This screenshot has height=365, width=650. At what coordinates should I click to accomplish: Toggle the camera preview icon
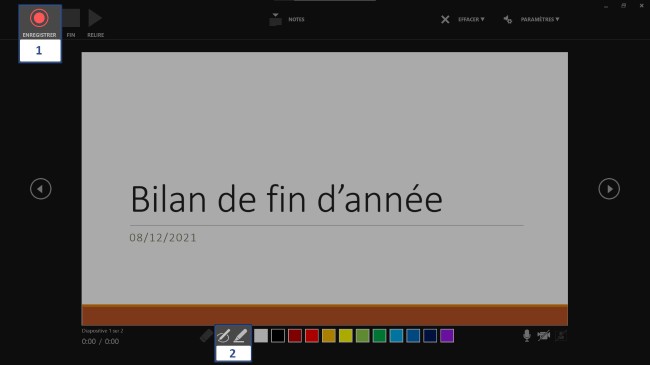coord(560,336)
